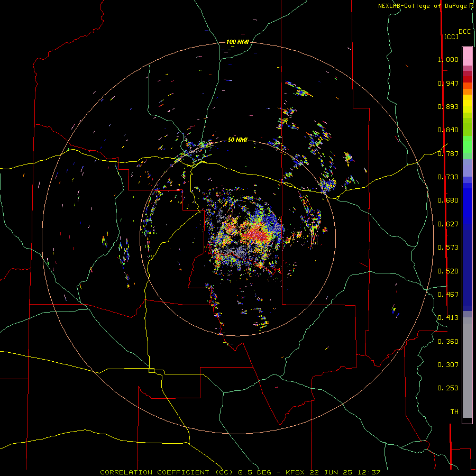Click the 50 NMI range ring label
Viewport: 476px width, 476px height.
237,140
